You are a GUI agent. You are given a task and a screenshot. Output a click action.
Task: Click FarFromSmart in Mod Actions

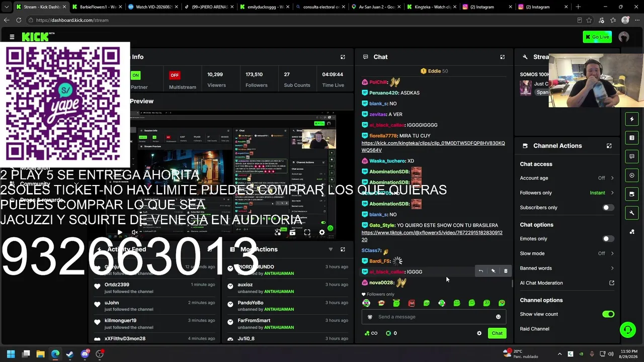(254, 321)
